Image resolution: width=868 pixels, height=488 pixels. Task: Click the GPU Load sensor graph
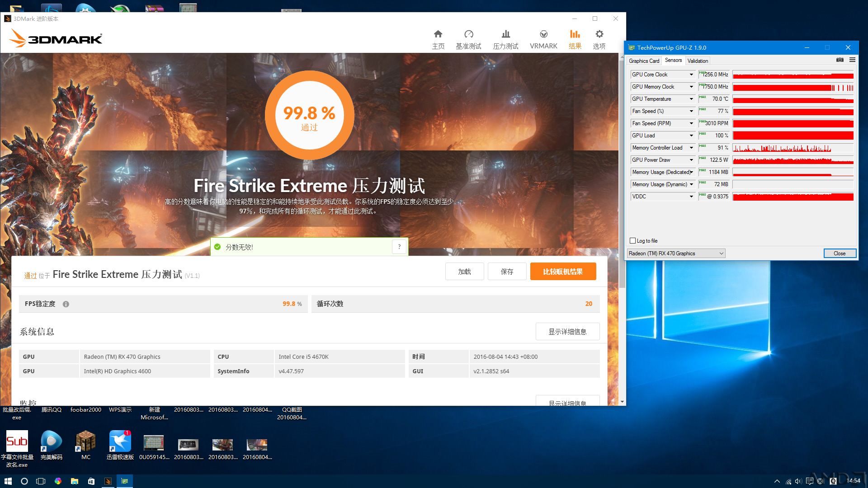793,136
